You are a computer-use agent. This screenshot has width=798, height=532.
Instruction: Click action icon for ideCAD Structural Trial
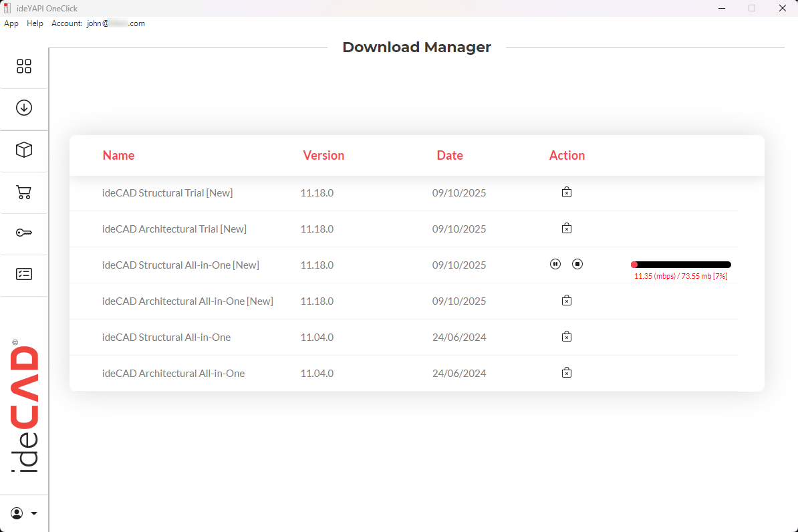[x=566, y=192]
